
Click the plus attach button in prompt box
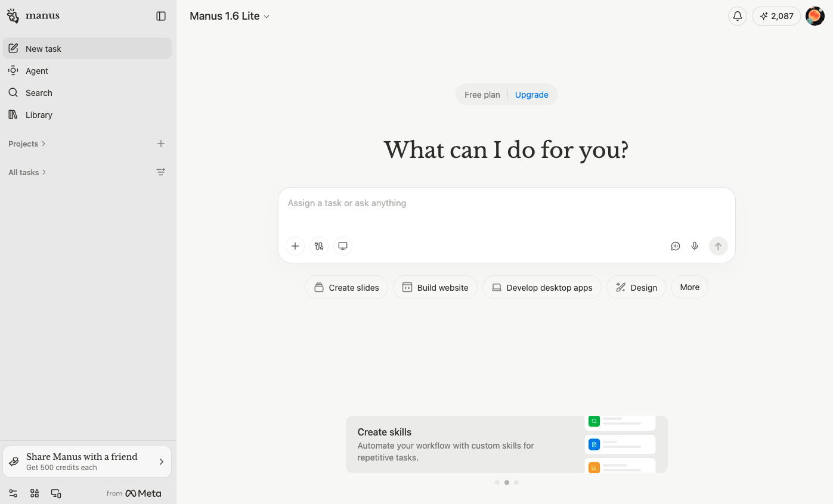(295, 245)
